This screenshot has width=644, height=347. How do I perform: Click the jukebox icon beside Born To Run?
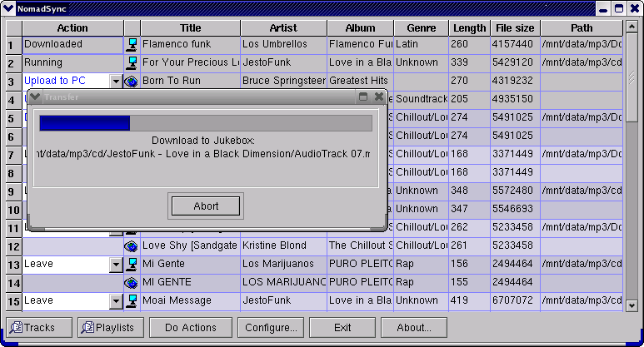(x=132, y=82)
